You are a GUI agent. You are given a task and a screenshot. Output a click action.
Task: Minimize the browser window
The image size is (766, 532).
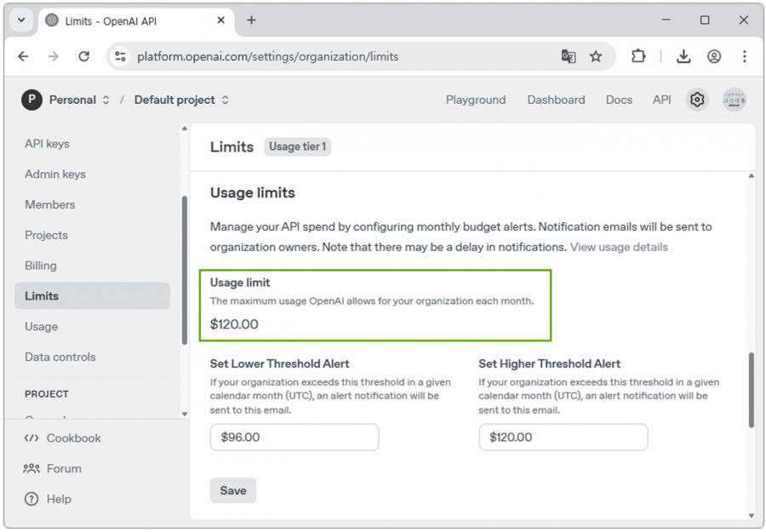click(x=666, y=20)
